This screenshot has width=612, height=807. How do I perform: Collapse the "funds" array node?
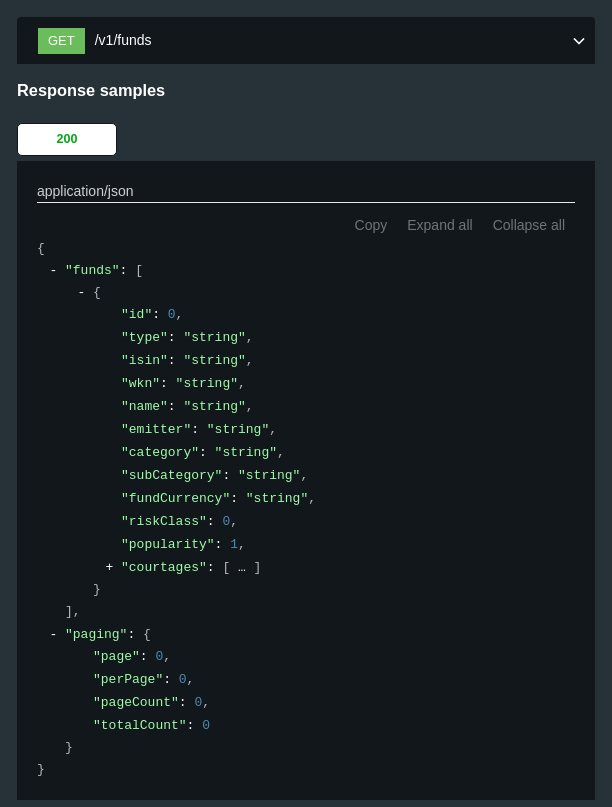tap(53, 270)
